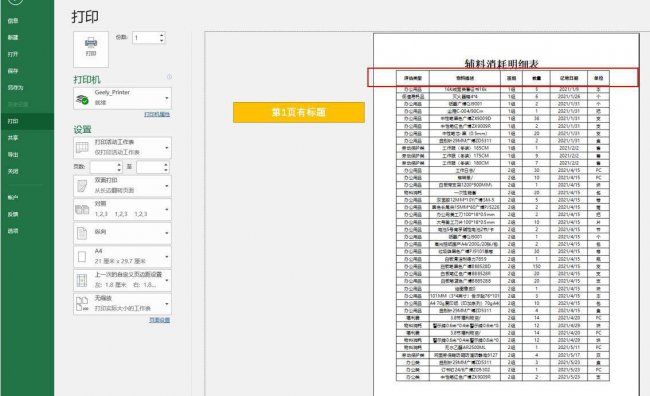This screenshot has width=650, height=396.
Task: Click the 物料描述 header cell in preview
Action: pos(465,78)
